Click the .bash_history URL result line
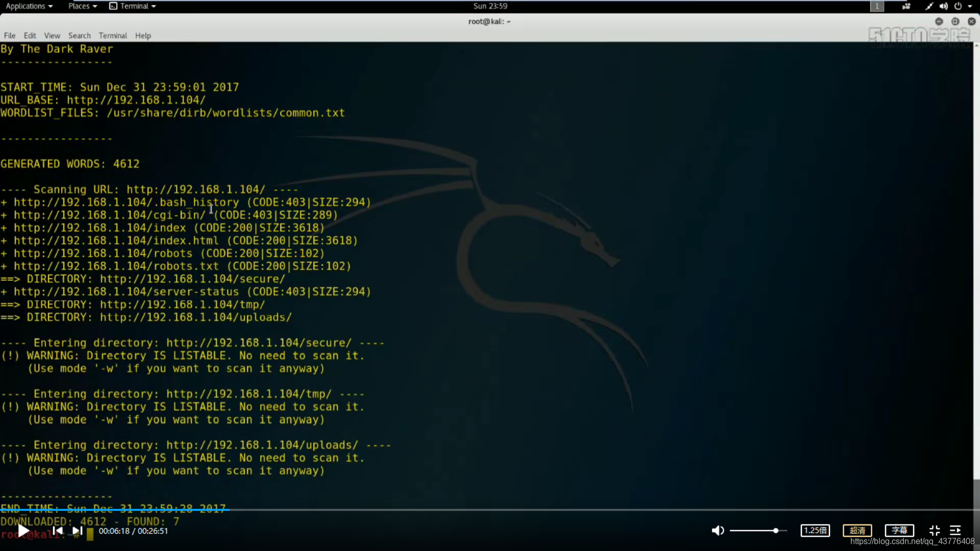 tap(186, 203)
